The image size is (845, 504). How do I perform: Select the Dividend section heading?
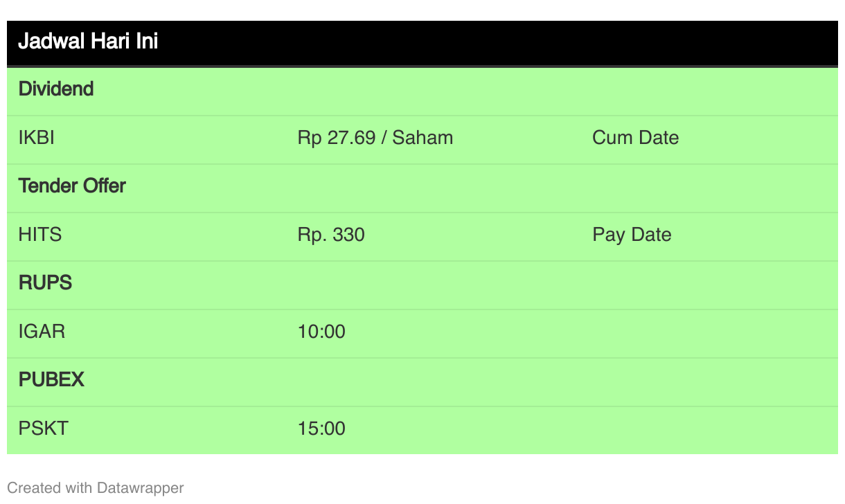point(56,89)
